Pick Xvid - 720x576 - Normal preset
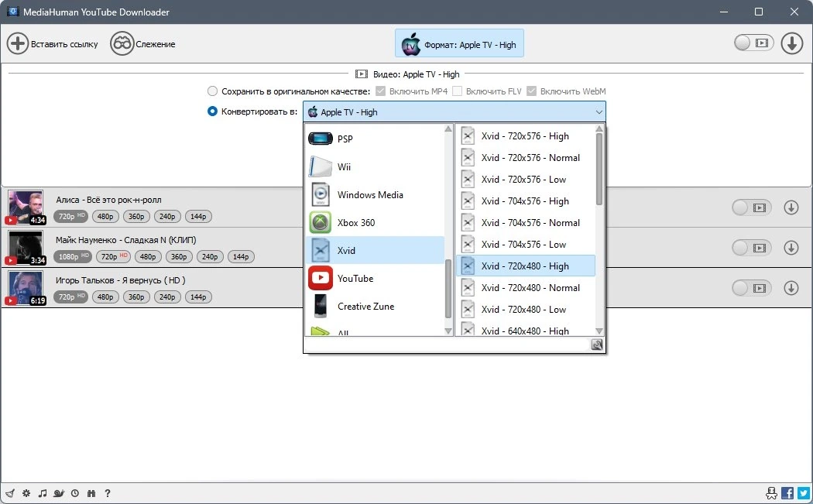Screen dimensions: 813x504 pos(525,158)
